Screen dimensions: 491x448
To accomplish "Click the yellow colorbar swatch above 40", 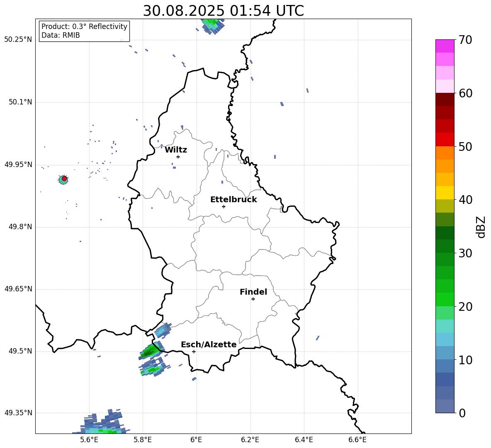I will (445, 193).
